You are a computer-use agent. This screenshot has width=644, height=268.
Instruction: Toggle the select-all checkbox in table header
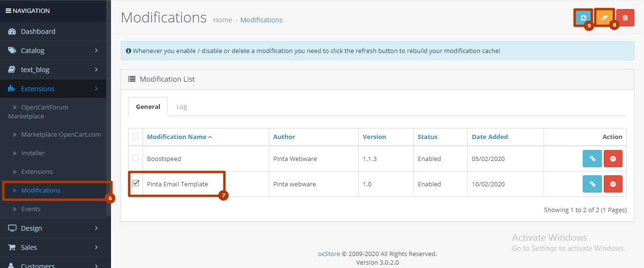[x=136, y=137]
